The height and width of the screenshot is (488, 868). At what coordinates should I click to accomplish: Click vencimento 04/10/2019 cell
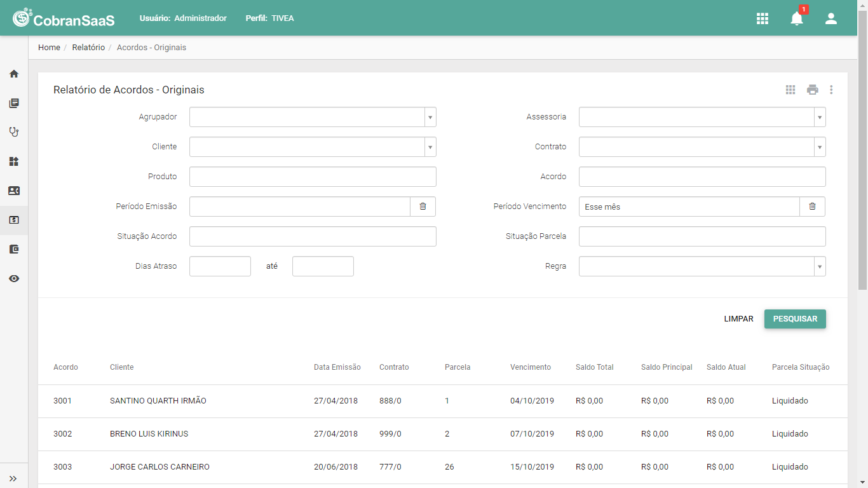pyautogui.click(x=532, y=401)
